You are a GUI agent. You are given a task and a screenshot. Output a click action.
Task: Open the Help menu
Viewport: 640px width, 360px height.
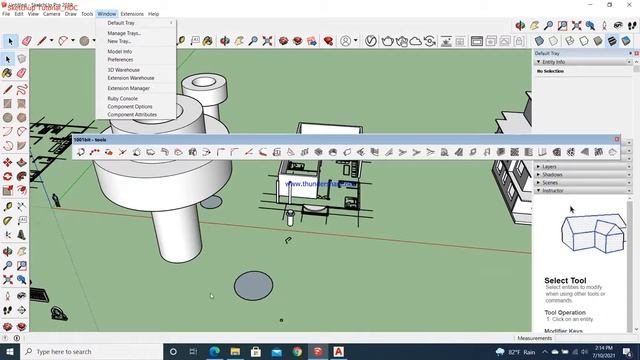tap(153, 14)
